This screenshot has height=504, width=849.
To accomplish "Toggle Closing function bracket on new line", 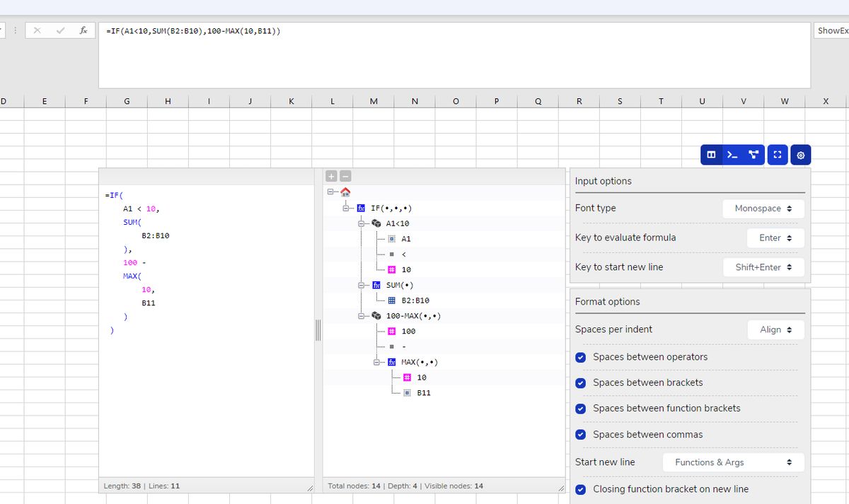I will 581,489.
